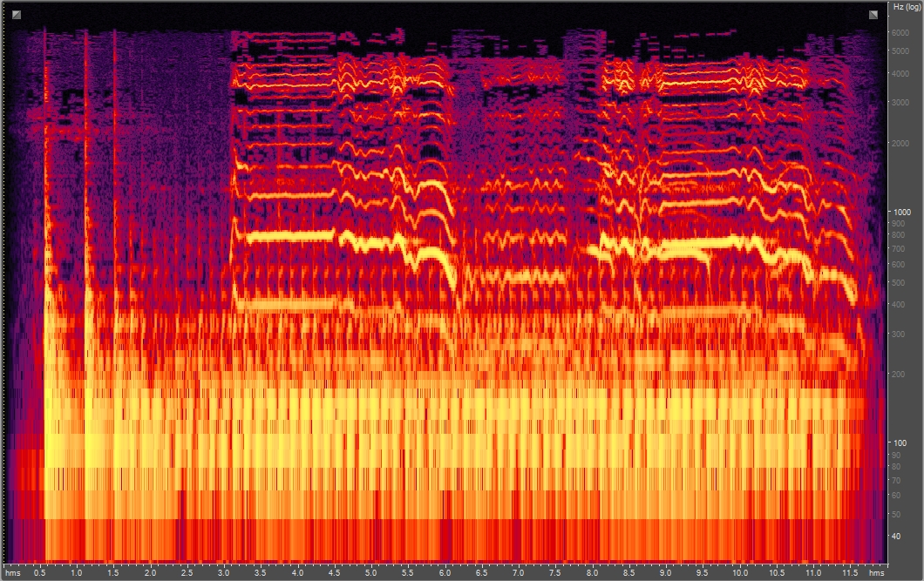The width and height of the screenshot is (924, 581).
Task: Click the 11.5 mark on the time ruler
Action: pos(850,573)
